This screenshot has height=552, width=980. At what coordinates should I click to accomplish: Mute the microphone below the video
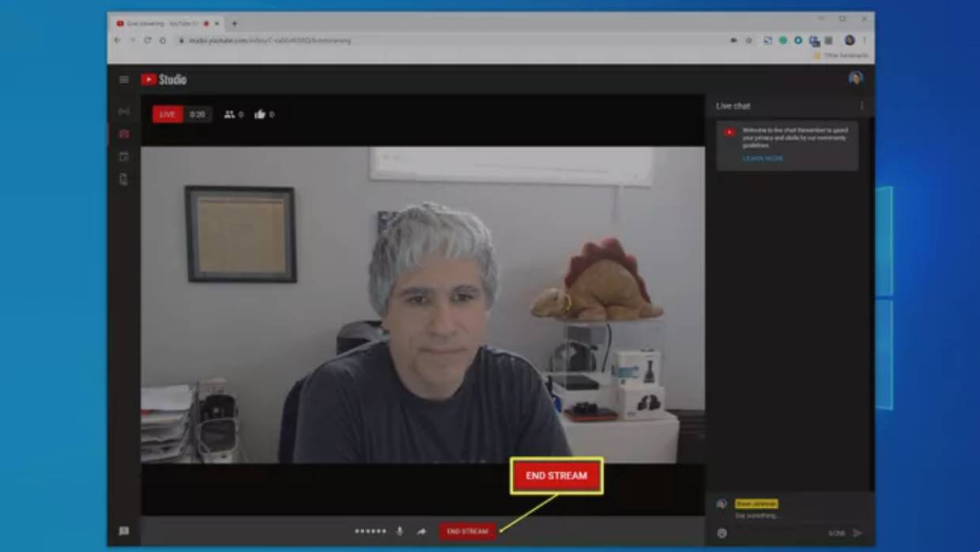tap(399, 531)
